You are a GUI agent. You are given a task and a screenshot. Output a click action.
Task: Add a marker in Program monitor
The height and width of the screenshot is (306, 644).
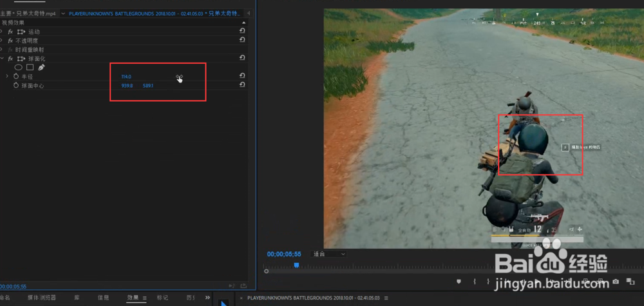pyautogui.click(x=459, y=282)
